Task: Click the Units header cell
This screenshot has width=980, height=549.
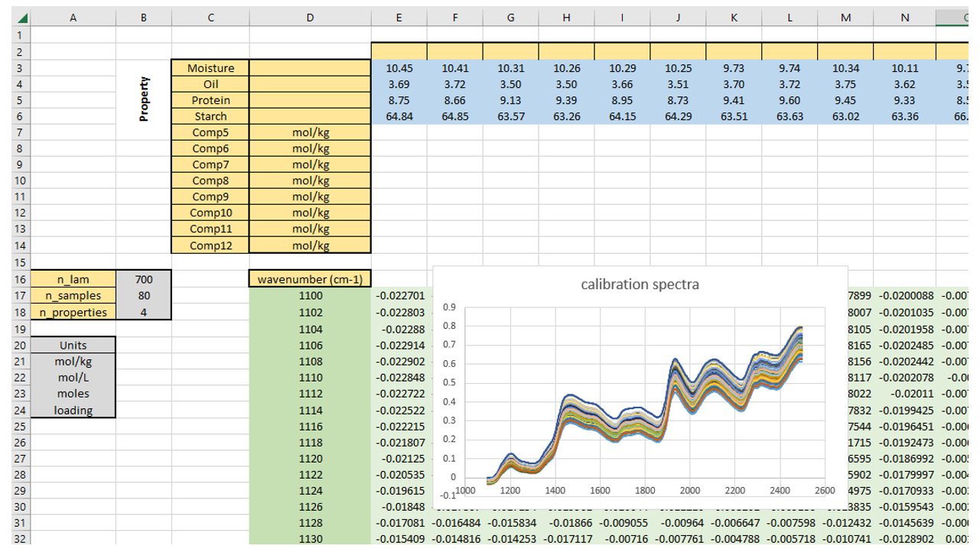Action: click(73, 345)
